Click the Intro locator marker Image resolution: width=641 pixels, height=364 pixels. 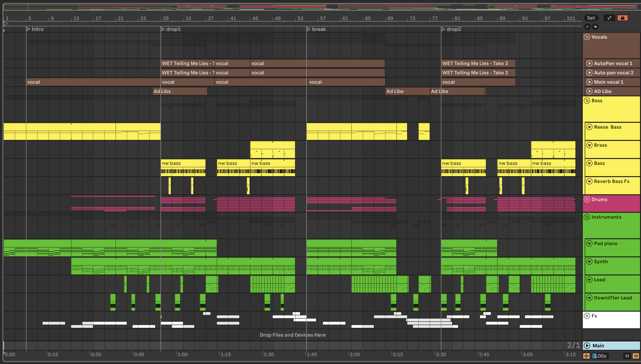[35, 29]
